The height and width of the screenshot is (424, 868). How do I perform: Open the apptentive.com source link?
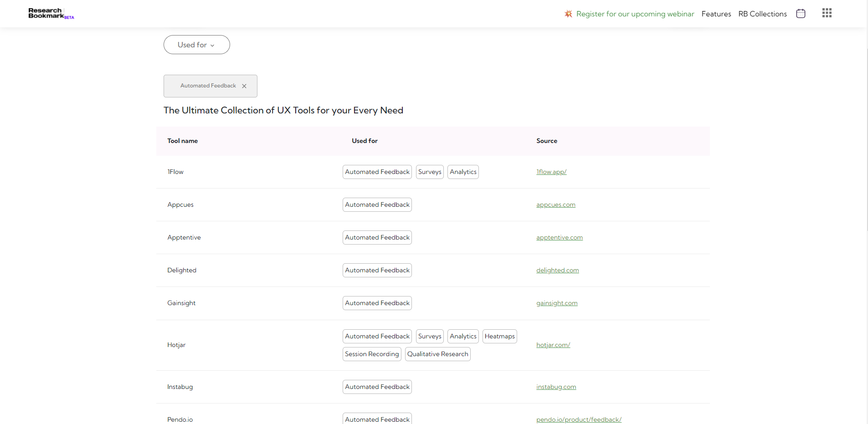560,237
